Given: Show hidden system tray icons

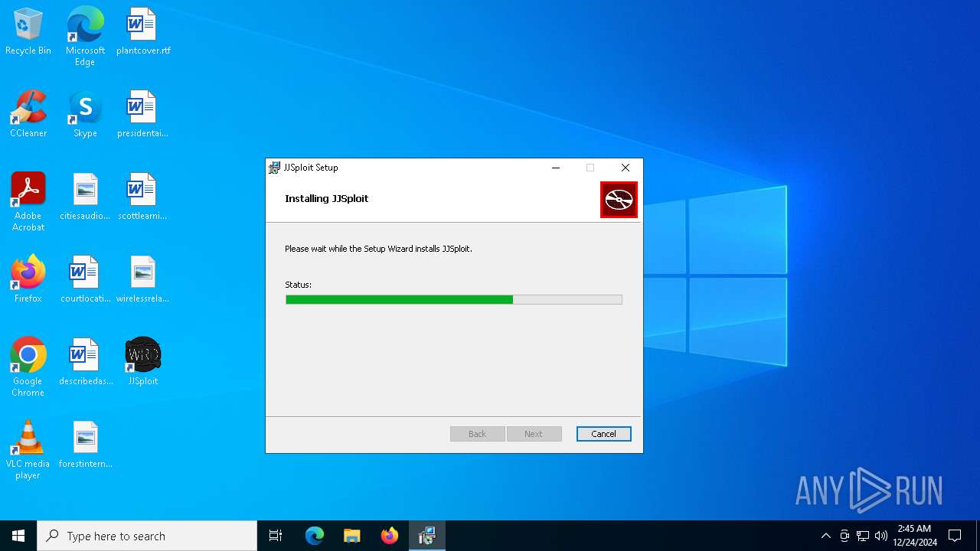Looking at the screenshot, I should click(825, 536).
